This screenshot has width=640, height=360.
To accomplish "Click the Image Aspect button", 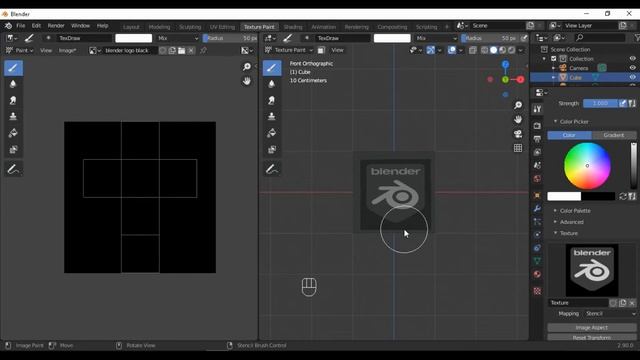I will pos(592,328).
